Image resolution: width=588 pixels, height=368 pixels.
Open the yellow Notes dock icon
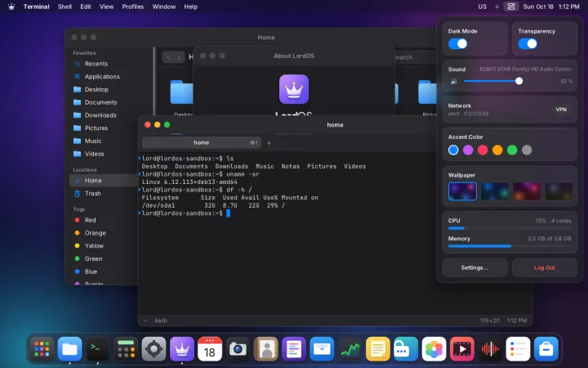[378, 349]
